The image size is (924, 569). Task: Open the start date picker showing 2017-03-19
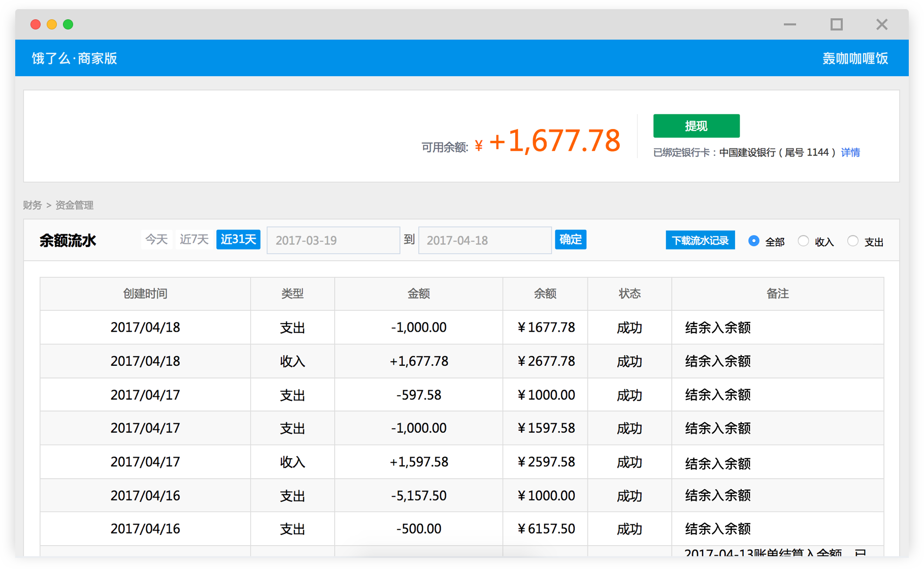pyautogui.click(x=333, y=240)
